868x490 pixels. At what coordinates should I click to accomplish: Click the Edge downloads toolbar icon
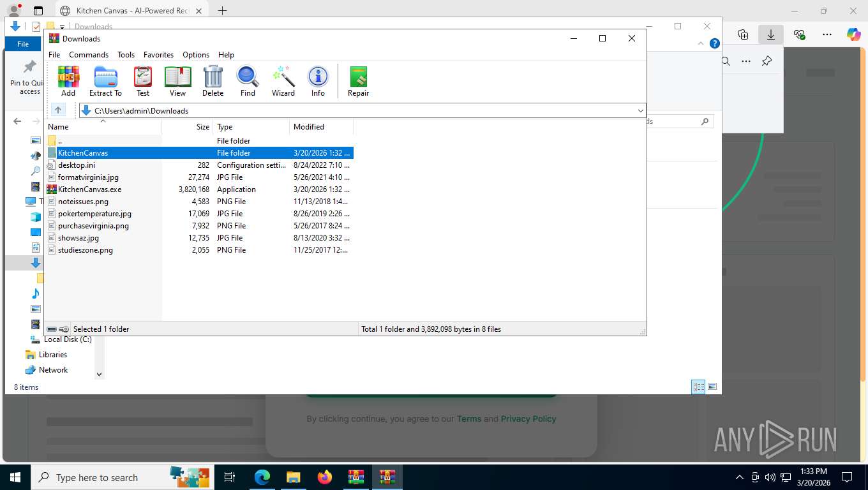tap(771, 34)
